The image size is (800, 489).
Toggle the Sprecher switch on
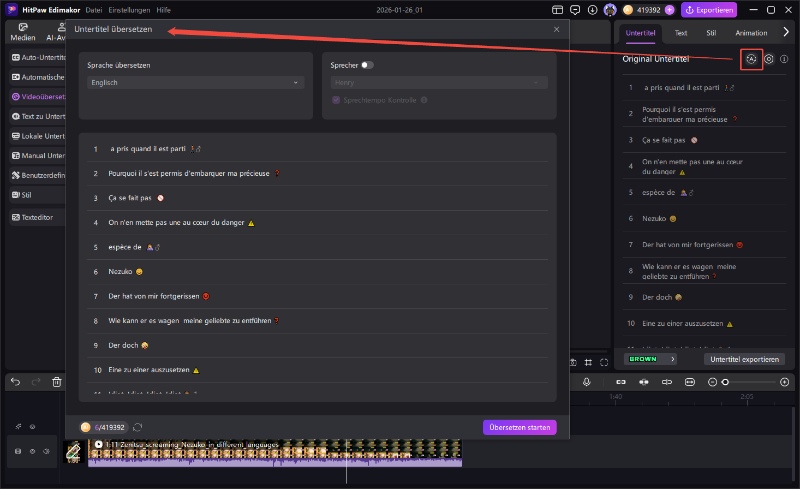[x=367, y=65]
